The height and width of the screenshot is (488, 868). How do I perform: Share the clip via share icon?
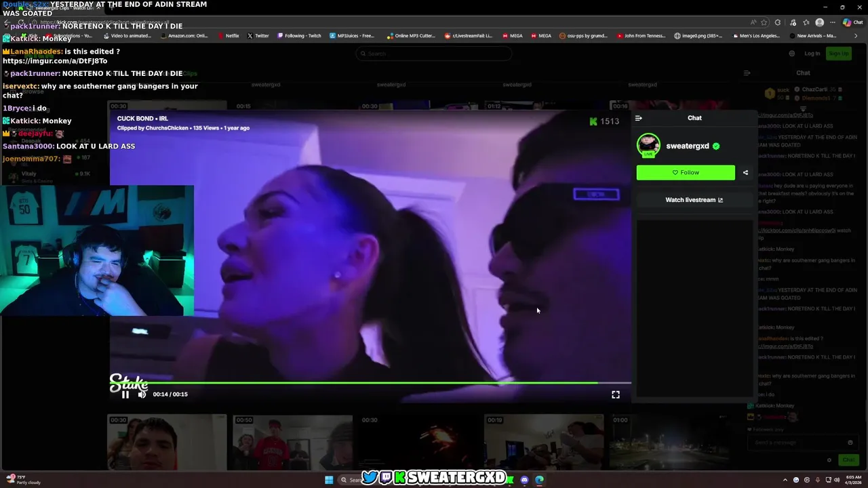click(x=745, y=173)
